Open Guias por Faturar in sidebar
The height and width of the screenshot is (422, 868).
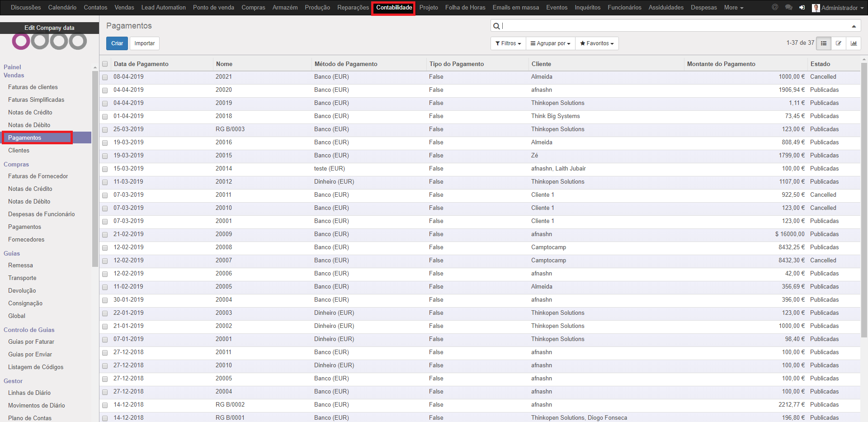click(x=31, y=341)
